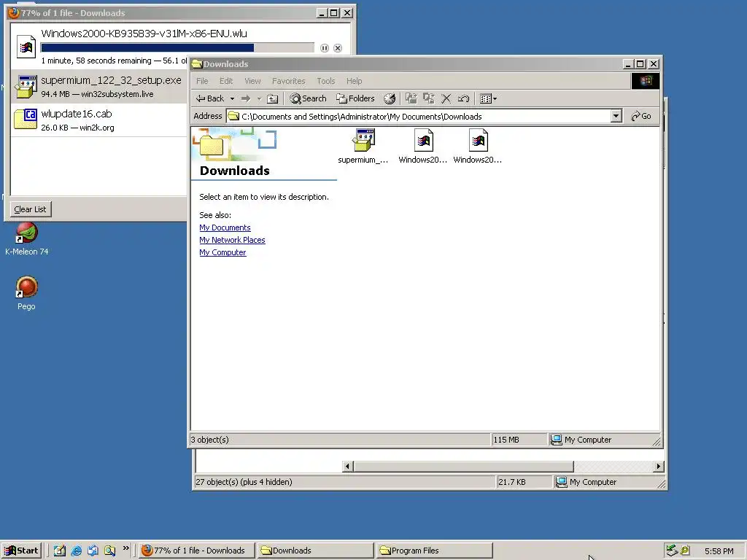747x560 pixels.
Task: Click the Address bar path field
Action: coord(419,116)
